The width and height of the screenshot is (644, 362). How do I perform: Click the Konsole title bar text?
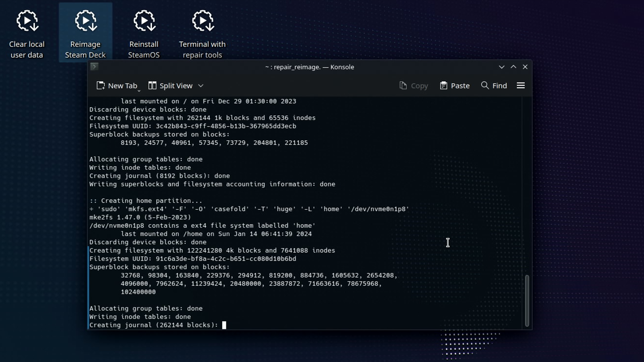pyautogui.click(x=309, y=67)
